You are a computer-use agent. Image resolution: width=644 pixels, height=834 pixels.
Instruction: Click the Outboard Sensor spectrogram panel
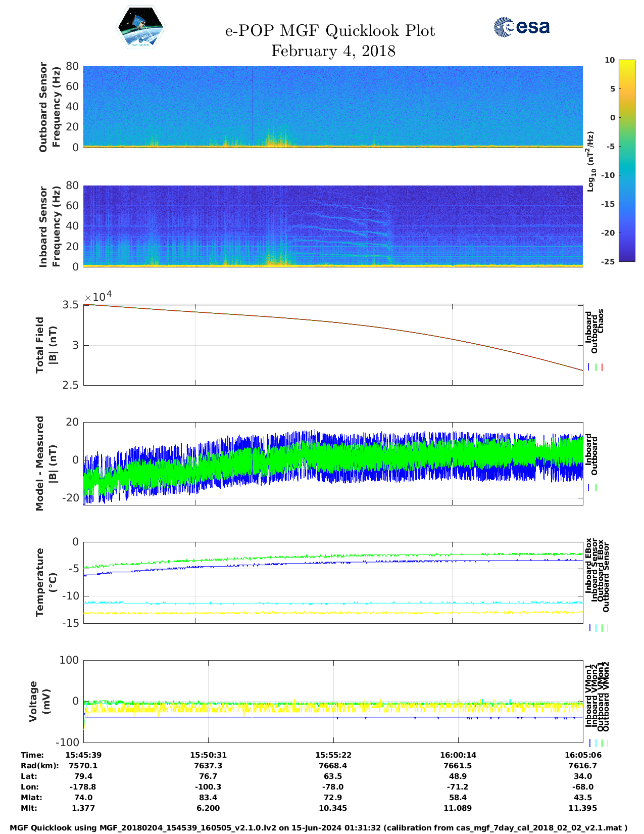[332, 106]
